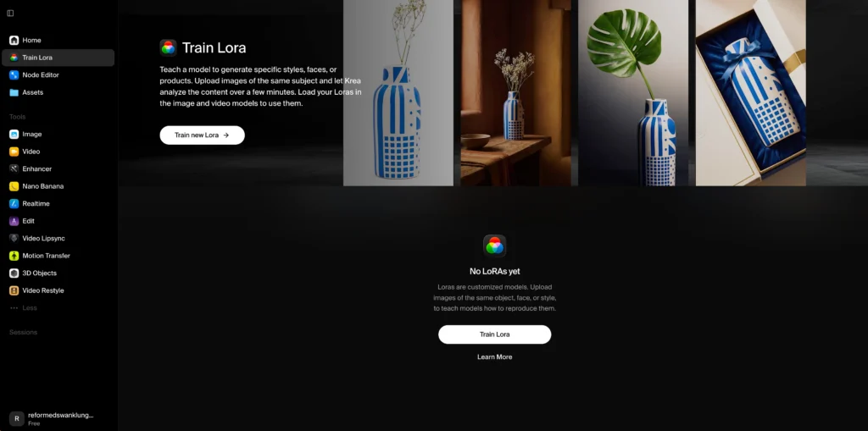Select the Motion Transfer icon
Image resolution: width=868 pixels, height=431 pixels.
(14, 256)
